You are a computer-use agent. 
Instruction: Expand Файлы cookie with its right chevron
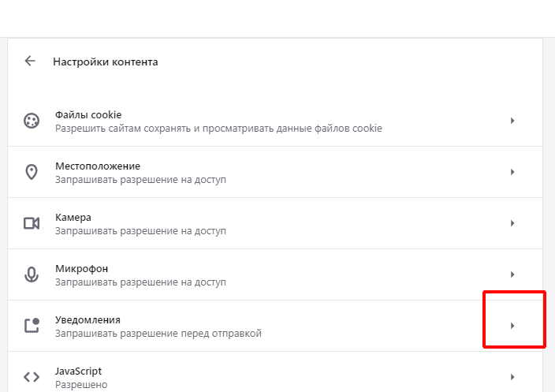tap(512, 121)
